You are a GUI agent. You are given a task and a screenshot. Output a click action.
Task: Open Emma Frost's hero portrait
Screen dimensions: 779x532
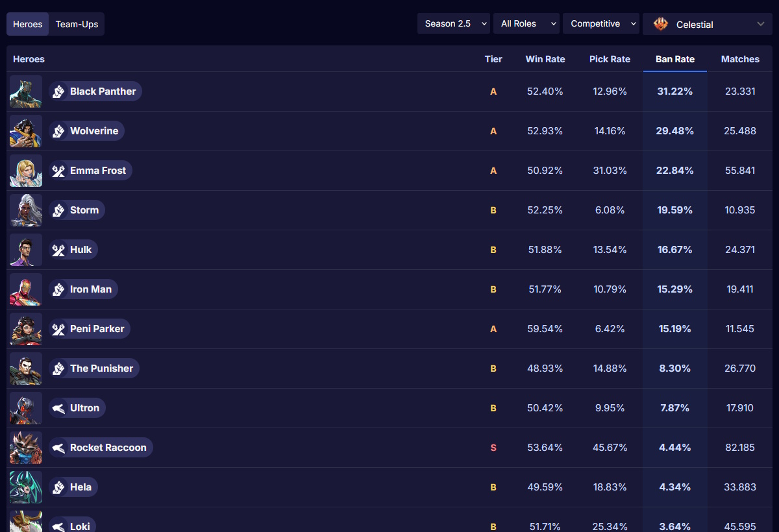tap(26, 171)
